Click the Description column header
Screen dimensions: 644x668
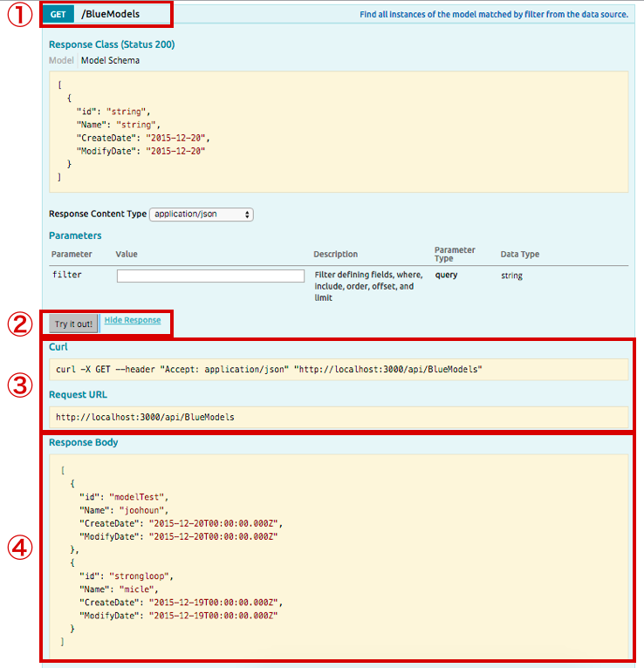coord(335,255)
